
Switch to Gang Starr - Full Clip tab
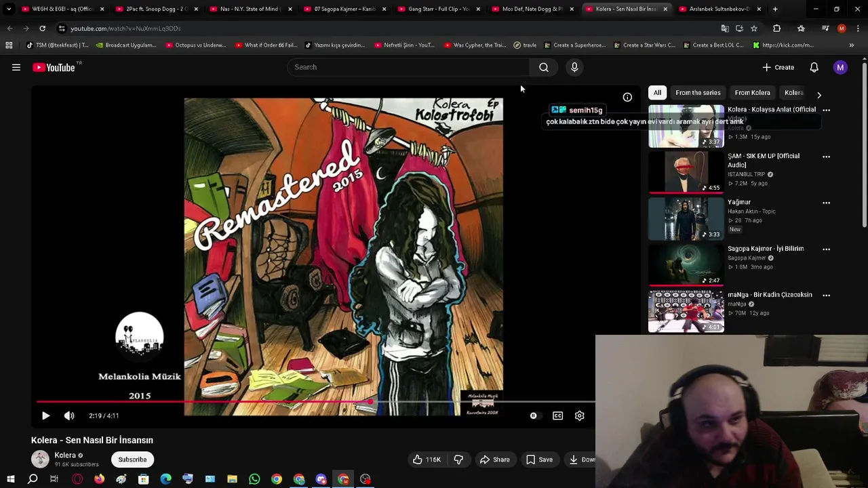(x=438, y=9)
